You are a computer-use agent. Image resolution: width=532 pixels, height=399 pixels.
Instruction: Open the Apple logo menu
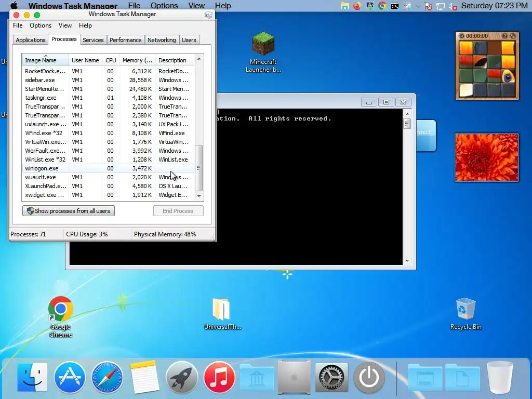[14, 5]
